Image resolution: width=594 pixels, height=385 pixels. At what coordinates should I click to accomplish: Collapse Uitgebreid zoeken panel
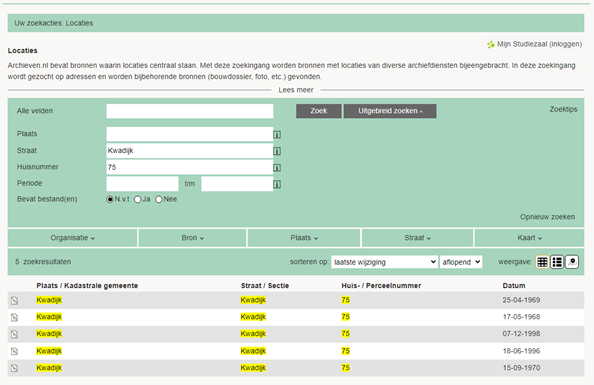[x=390, y=111]
